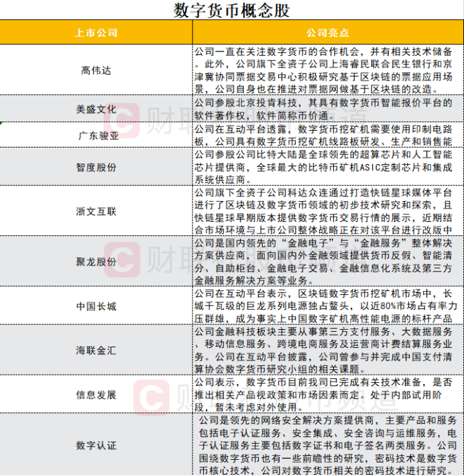
Task: Select the 公司亮点 column header
Action: (327, 32)
